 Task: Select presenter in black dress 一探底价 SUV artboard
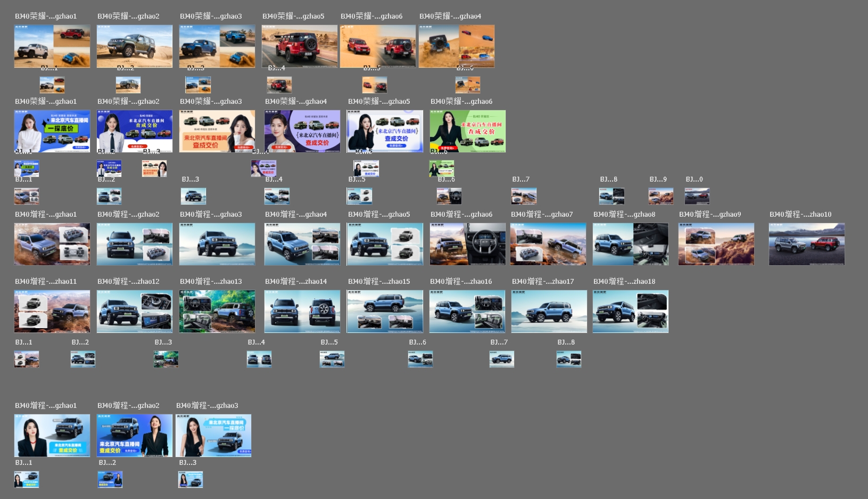pos(213,436)
